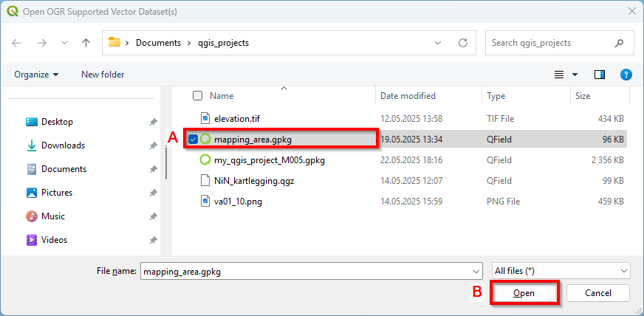
Task: Sort by the Size column header
Action: point(583,96)
